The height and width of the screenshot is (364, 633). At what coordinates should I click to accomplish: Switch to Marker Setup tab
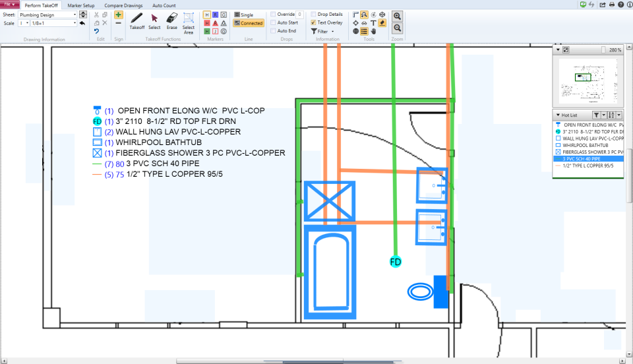click(x=80, y=5)
